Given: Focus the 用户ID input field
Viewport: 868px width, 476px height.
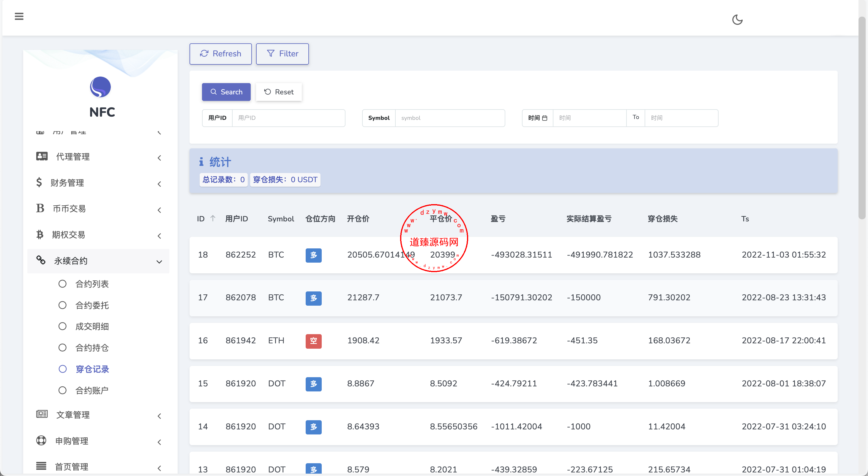Looking at the screenshot, I should [288, 118].
